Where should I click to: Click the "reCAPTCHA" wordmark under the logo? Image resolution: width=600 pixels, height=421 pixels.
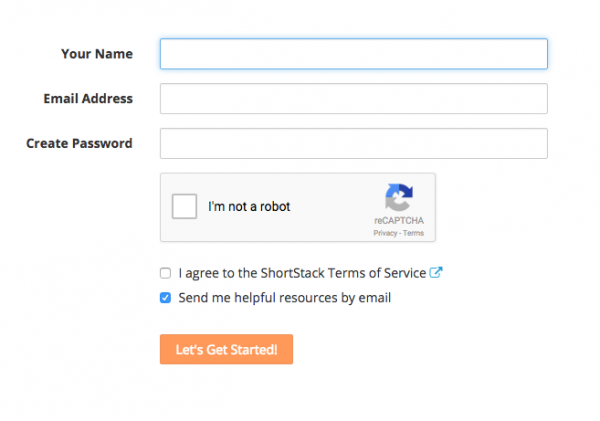tap(399, 221)
